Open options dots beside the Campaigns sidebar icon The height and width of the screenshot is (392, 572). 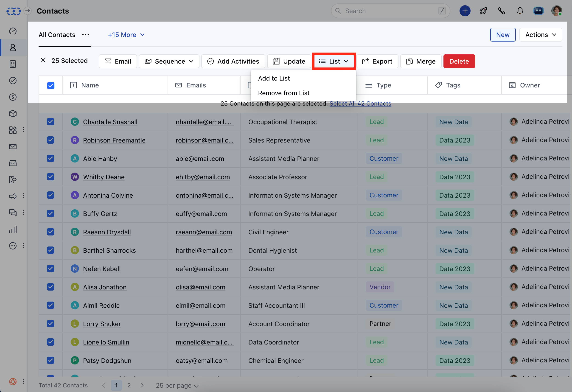point(23,196)
